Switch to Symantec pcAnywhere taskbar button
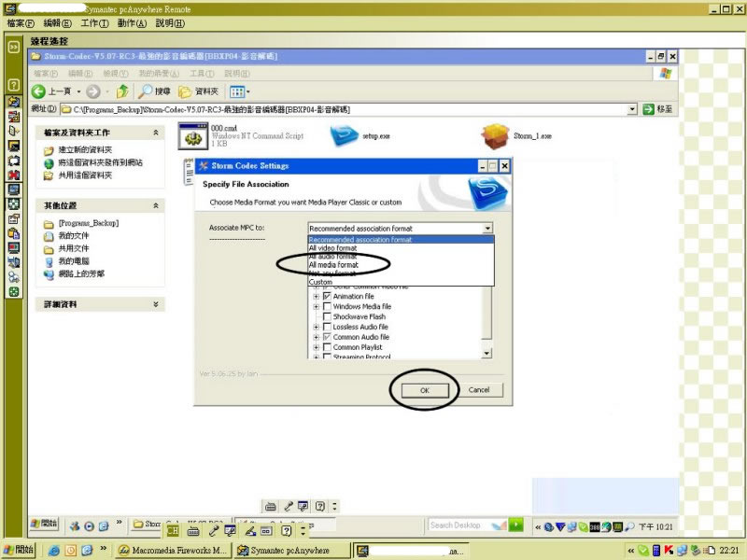This screenshot has height=560, width=747. (292, 551)
